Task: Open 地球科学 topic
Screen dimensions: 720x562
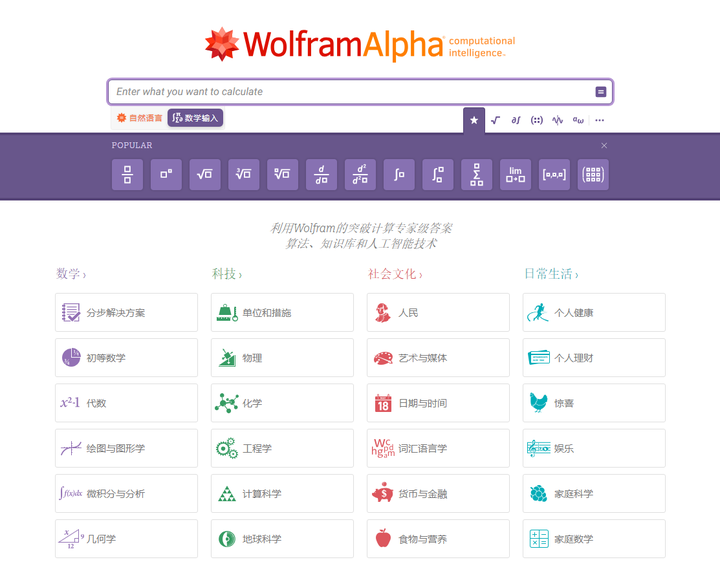Action: pyautogui.click(x=282, y=539)
